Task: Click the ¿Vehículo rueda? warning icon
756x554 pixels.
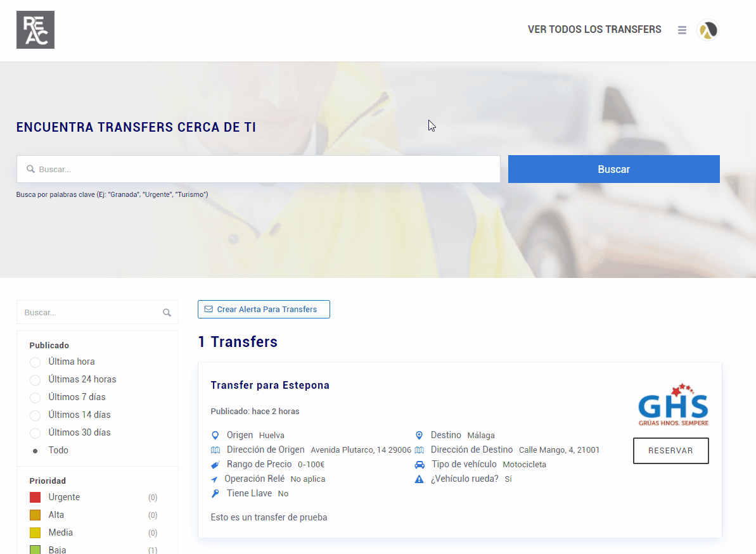Action: tap(419, 479)
